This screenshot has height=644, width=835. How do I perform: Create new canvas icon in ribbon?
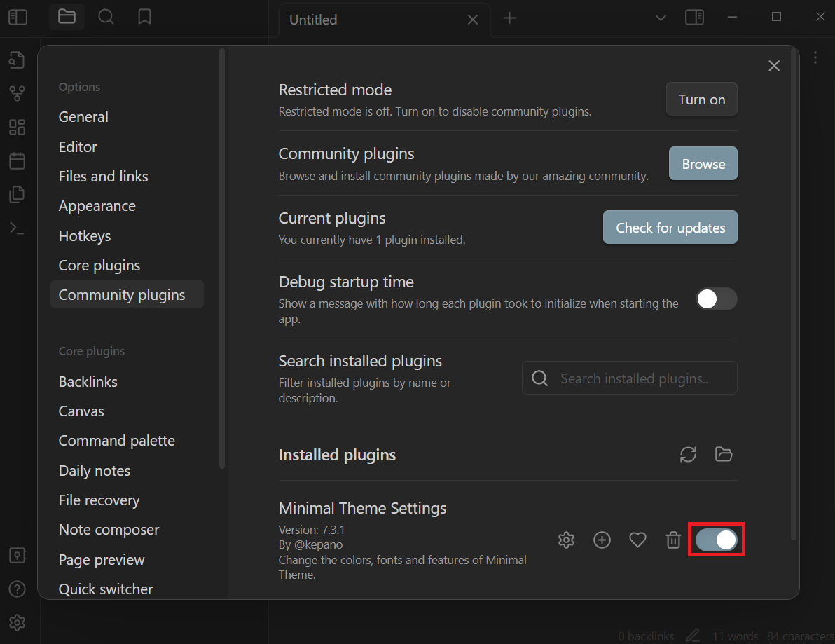coord(17,127)
